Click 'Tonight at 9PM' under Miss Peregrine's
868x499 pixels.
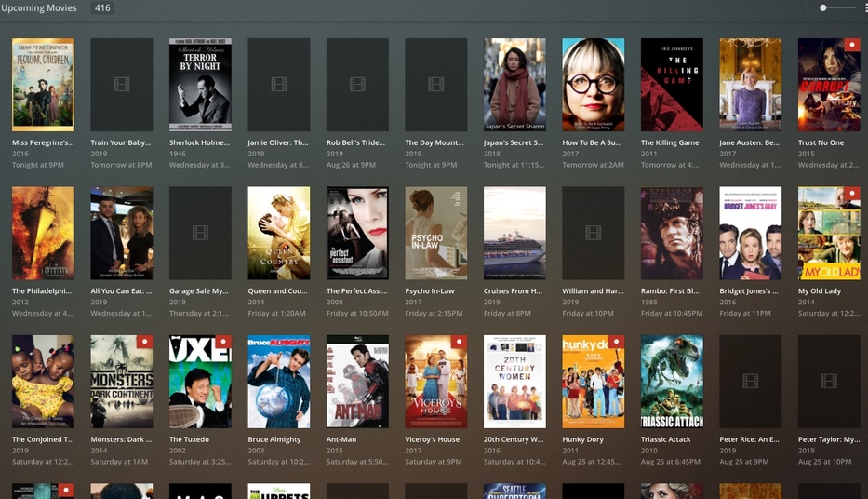point(38,165)
